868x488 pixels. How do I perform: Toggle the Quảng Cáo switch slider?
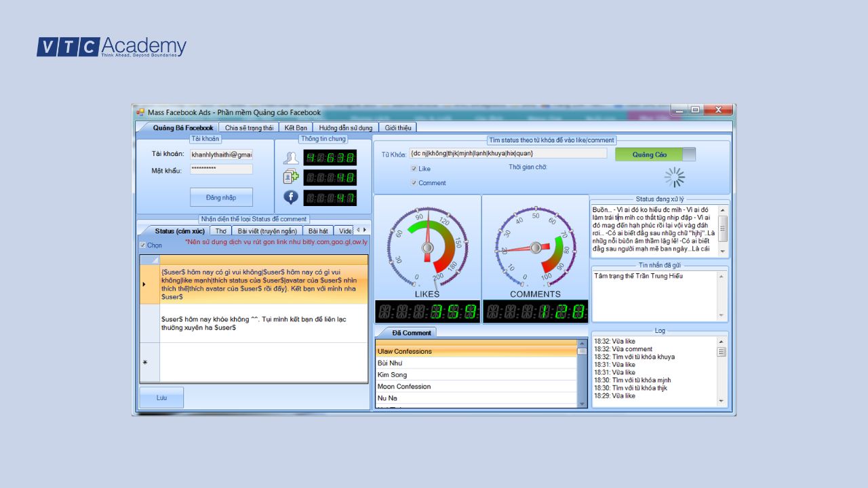[688, 155]
